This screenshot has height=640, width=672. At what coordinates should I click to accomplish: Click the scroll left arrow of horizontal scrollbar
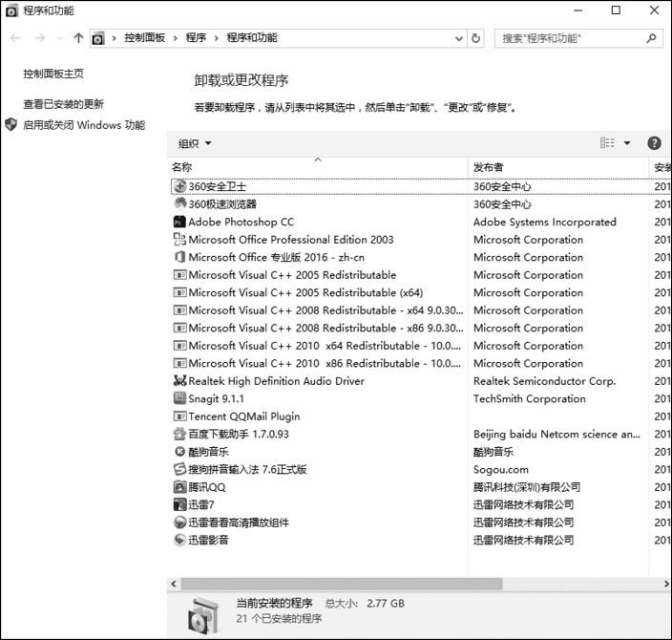pos(174,584)
